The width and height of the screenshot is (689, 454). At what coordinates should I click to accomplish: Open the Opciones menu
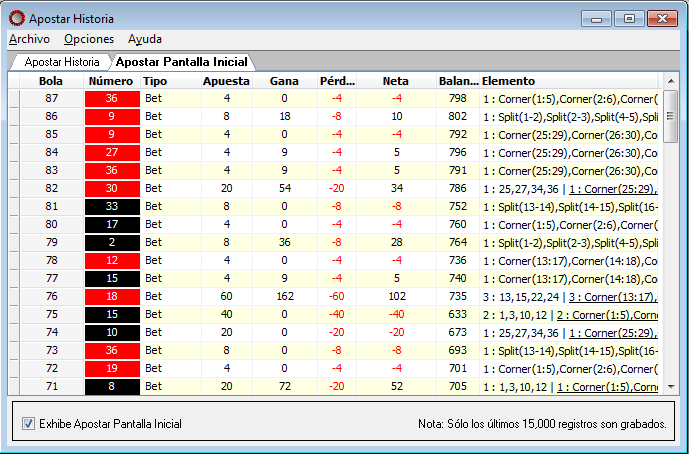[89, 39]
